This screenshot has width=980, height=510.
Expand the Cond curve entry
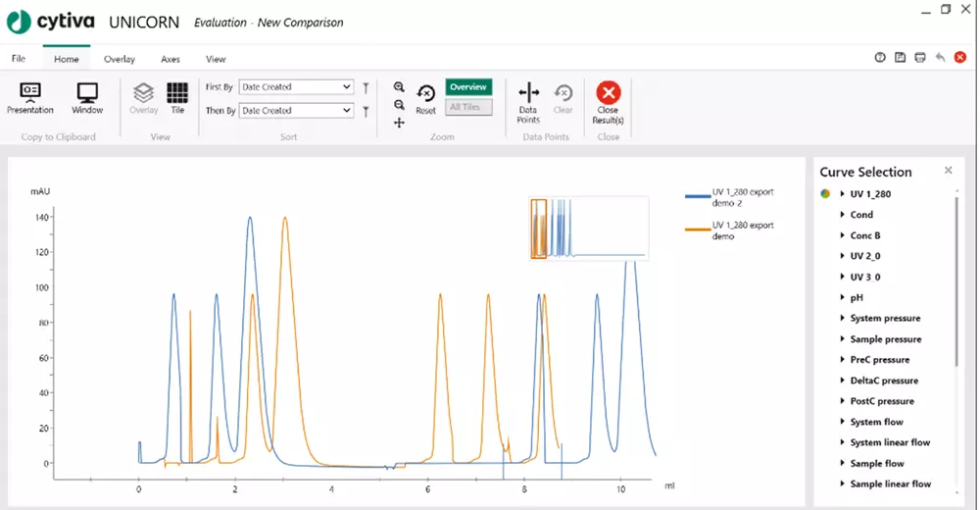[x=843, y=215]
